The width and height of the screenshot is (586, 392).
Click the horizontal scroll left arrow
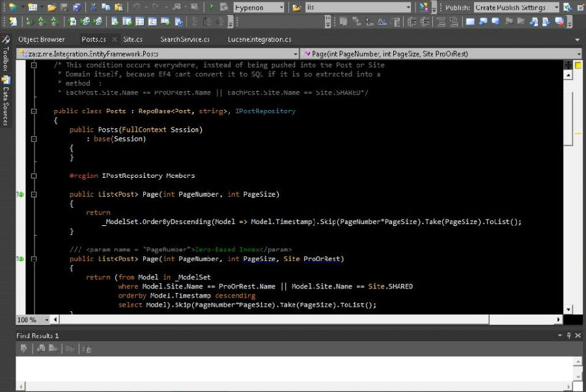pos(55,320)
